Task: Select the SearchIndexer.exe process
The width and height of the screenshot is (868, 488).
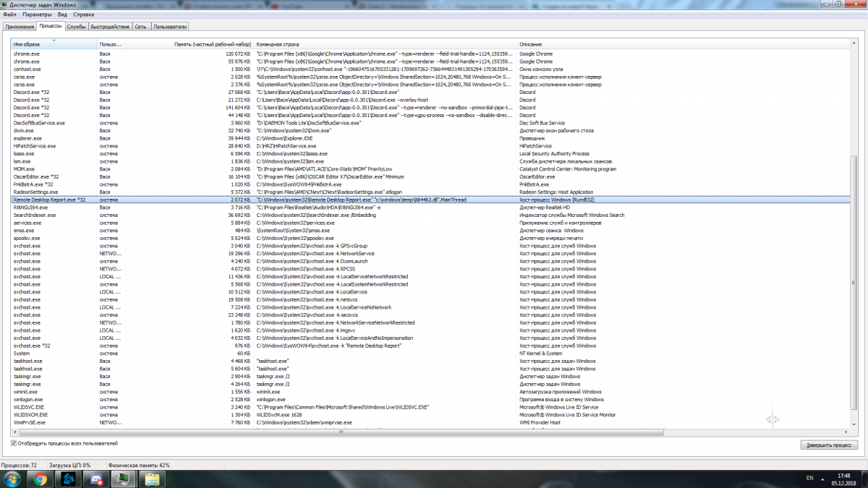Action: 430,215
